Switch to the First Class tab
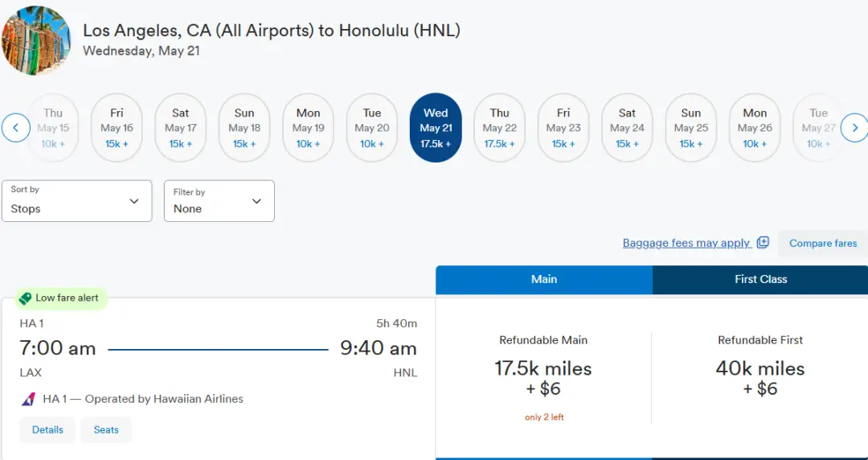This screenshot has height=460, width=868. coord(760,280)
